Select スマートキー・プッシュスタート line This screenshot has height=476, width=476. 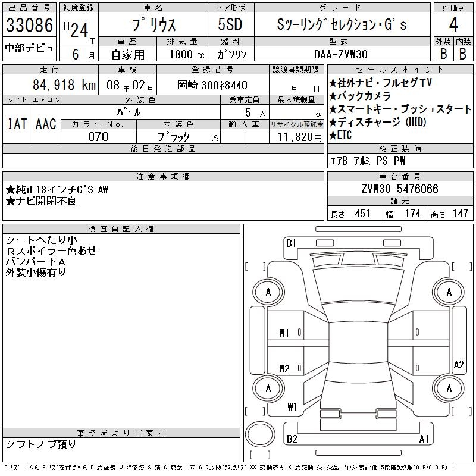coord(400,109)
